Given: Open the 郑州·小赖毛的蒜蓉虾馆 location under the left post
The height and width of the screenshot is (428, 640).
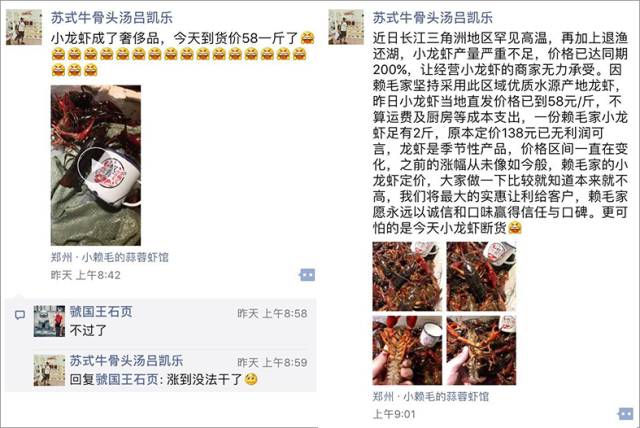Looking at the screenshot, I should pyautogui.click(x=109, y=257).
